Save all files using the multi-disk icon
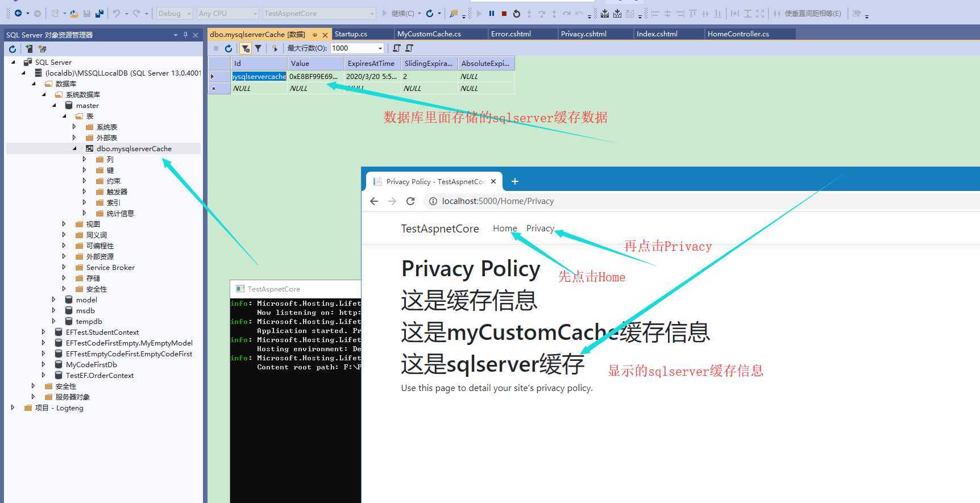 (x=99, y=13)
